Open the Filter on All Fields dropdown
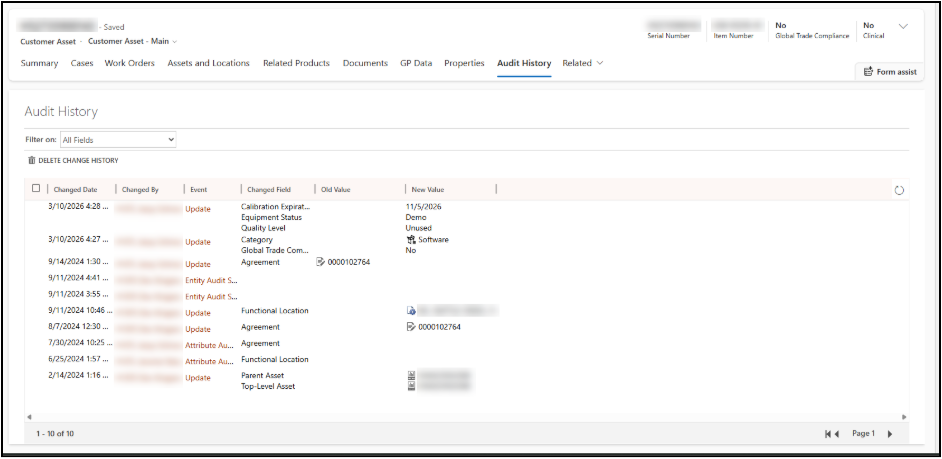Viewport: 942px width, 459px height. tap(118, 140)
